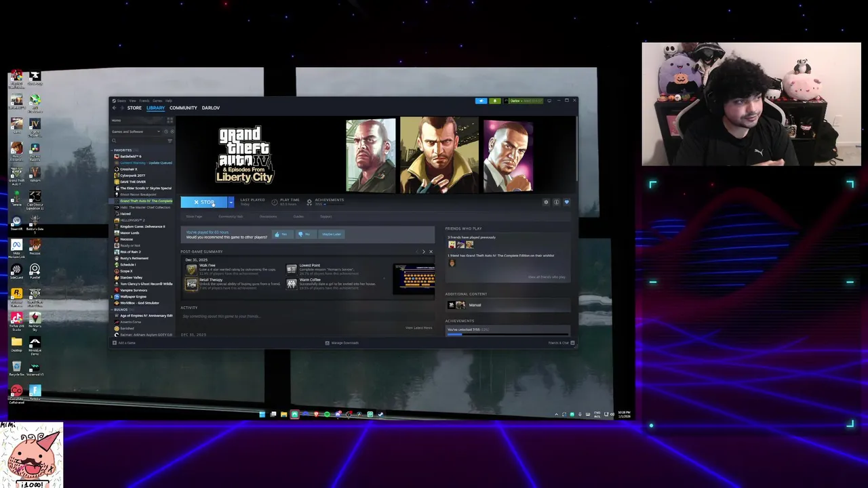Switch to the Library tab
This screenshot has height=488, width=868.
155,108
